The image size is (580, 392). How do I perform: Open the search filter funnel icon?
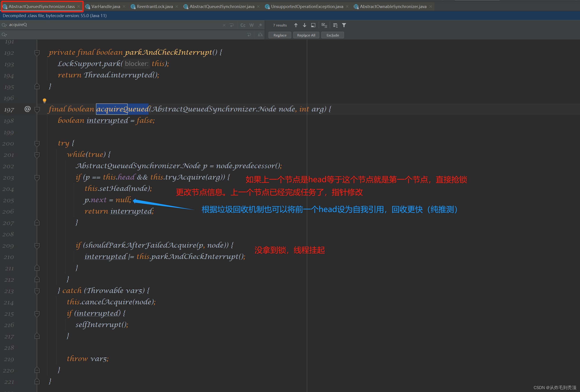point(344,25)
